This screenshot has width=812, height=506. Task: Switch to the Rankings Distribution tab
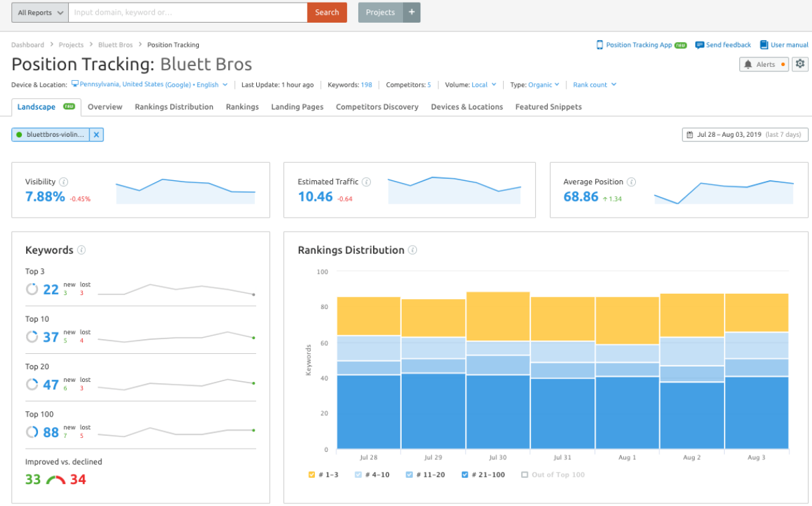pos(174,107)
